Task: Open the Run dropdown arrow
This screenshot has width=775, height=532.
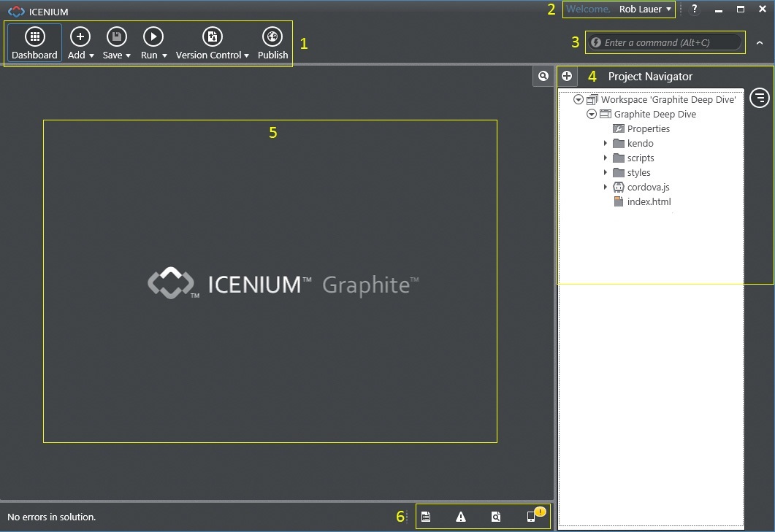Action: click(x=164, y=55)
